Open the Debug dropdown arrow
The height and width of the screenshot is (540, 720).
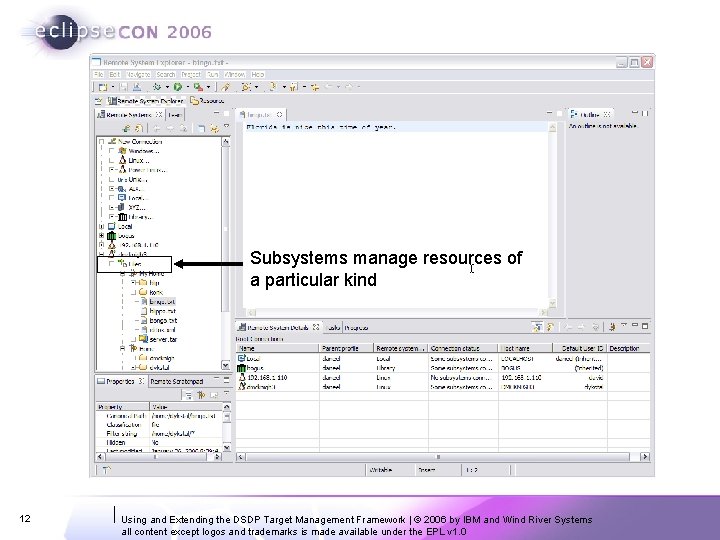pyautogui.click(x=167, y=87)
